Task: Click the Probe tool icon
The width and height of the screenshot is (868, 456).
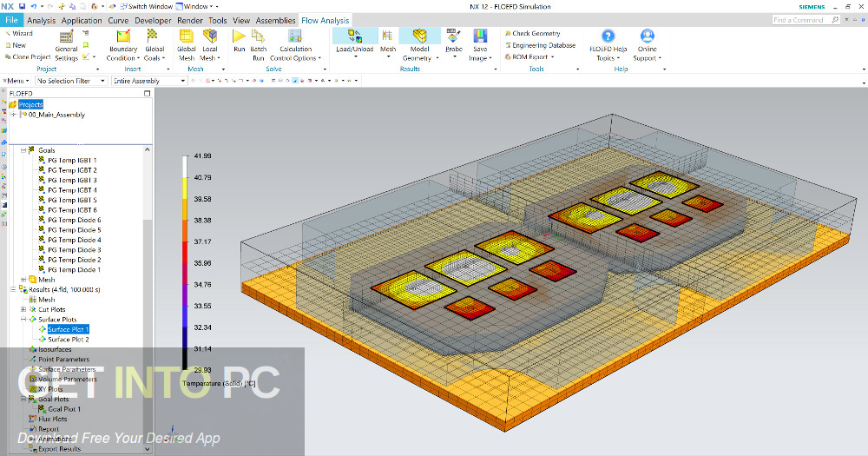Action: tap(454, 36)
